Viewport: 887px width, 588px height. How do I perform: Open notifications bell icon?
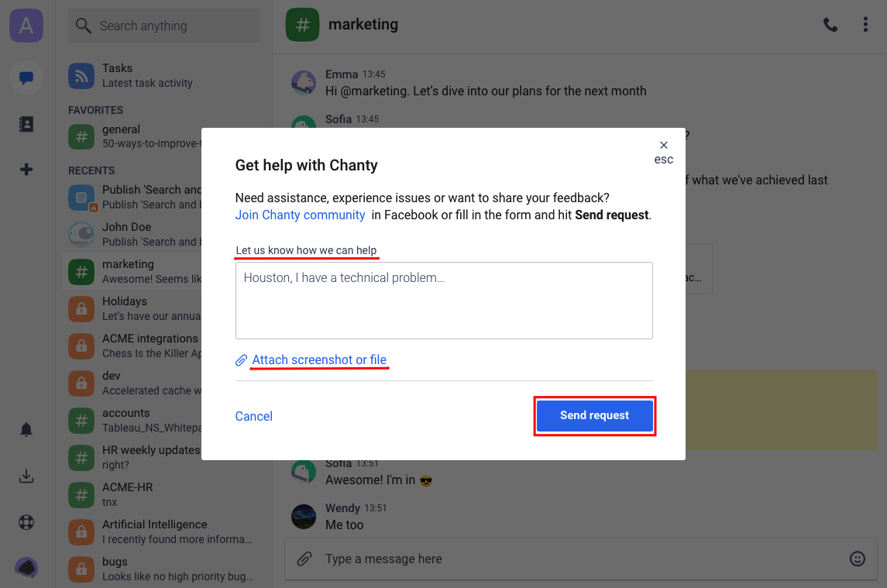tap(26, 429)
